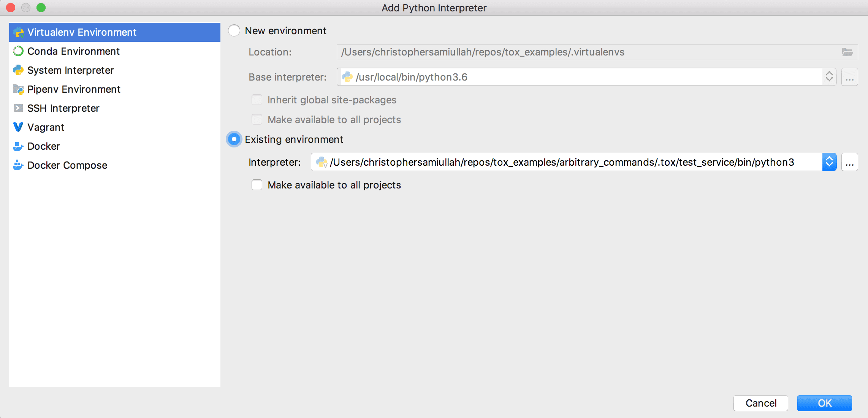Choose Docker as interpreter source
The height and width of the screenshot is (418, 868).
pos(43,146)
